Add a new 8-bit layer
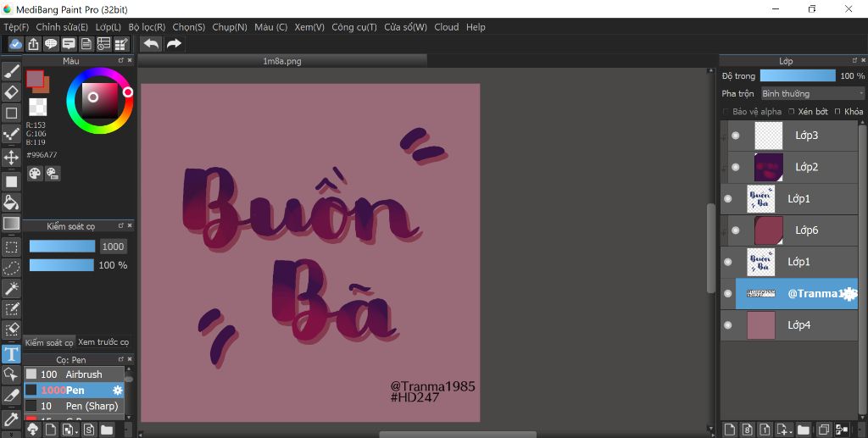868x438 pixels. pyautogui.click(x=748, y=430)
